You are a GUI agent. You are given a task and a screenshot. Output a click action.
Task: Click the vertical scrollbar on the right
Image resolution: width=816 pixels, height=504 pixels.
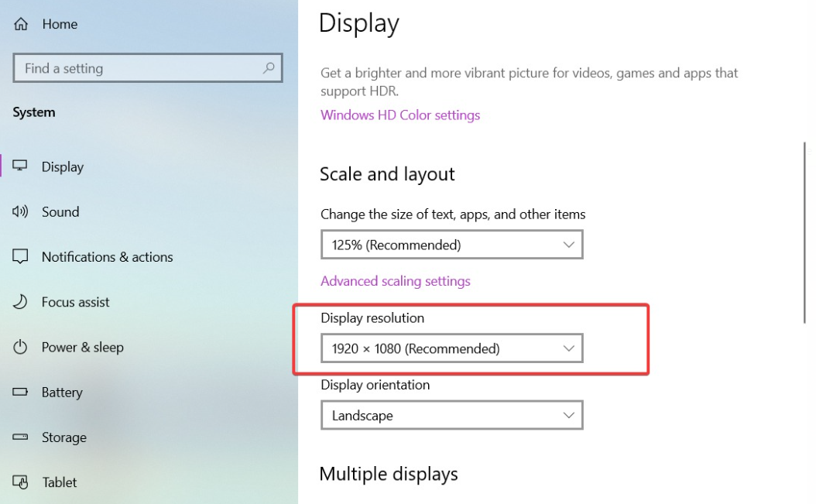pos(806,232)
